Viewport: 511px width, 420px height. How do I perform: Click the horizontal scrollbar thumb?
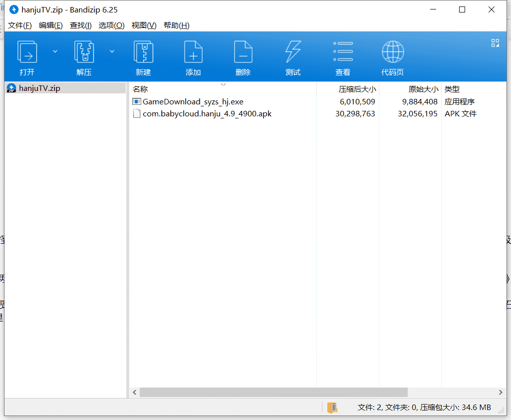point(273,392)
